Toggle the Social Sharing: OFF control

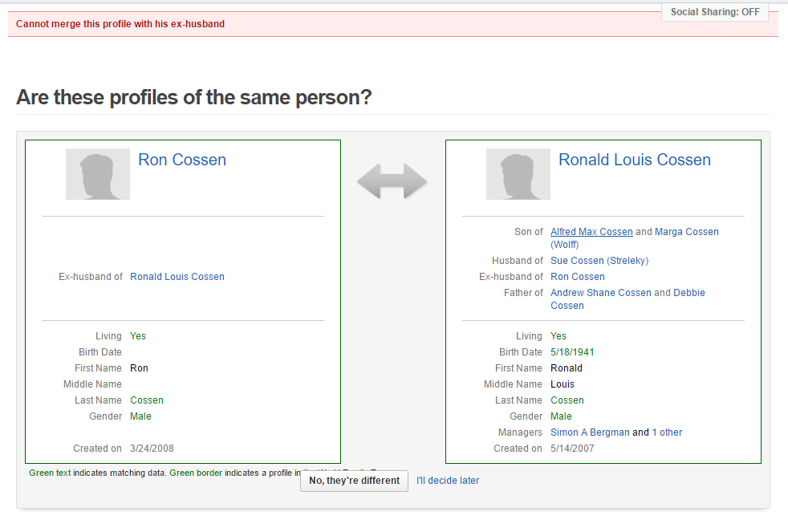tap(714, 12)
